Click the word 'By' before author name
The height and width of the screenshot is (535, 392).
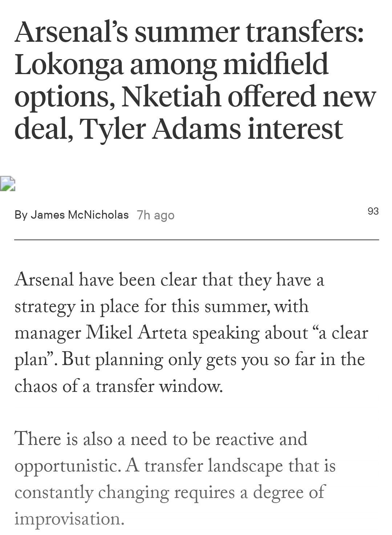coord(21,215)
